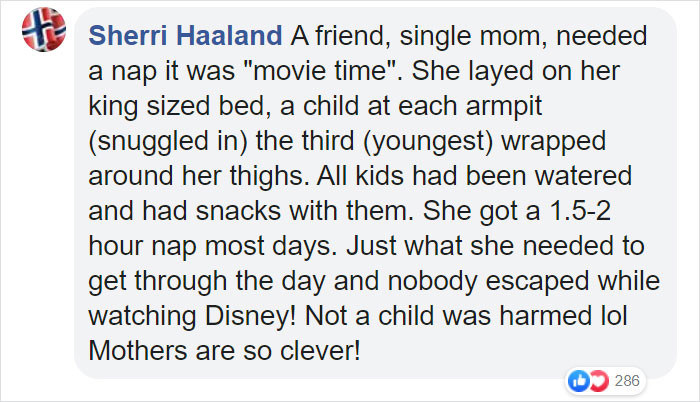The width and height of the screenshot is (700, 402).
Task: Open Sherri Haaland's Norwegian flag avatar
Action: coord(44,29)
